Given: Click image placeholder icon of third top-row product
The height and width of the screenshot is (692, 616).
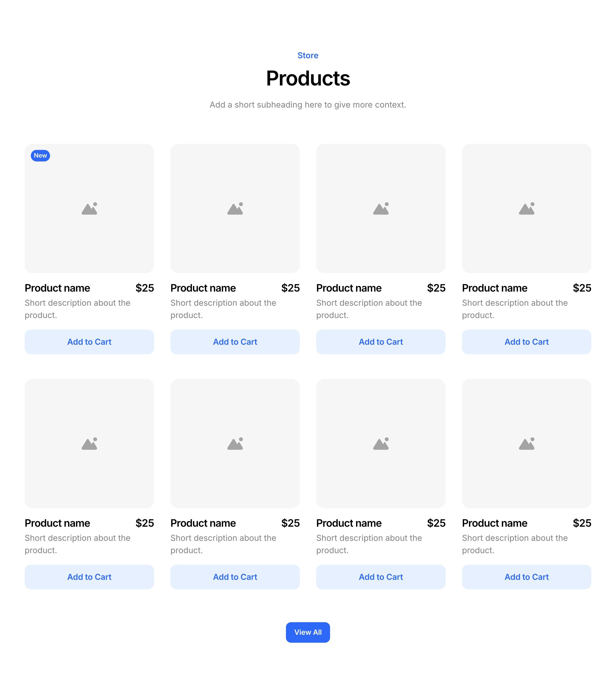Looking at the screenshot, I should (x=381, y=209).
